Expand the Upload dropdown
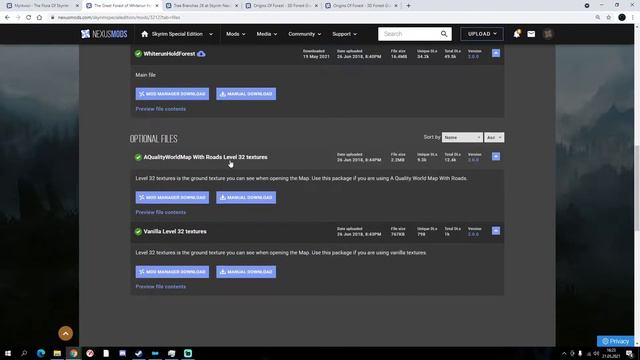This screenshot has height=360, width=640. click(482, 34)
